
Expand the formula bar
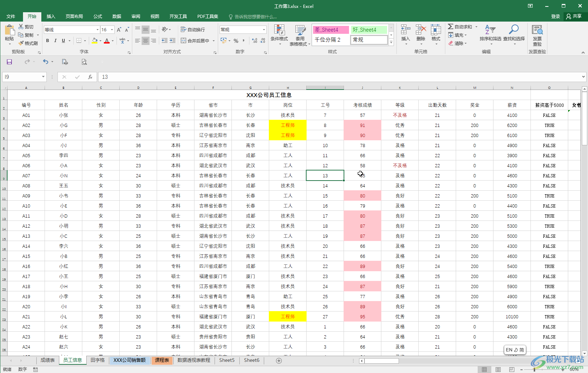[583, 77]
